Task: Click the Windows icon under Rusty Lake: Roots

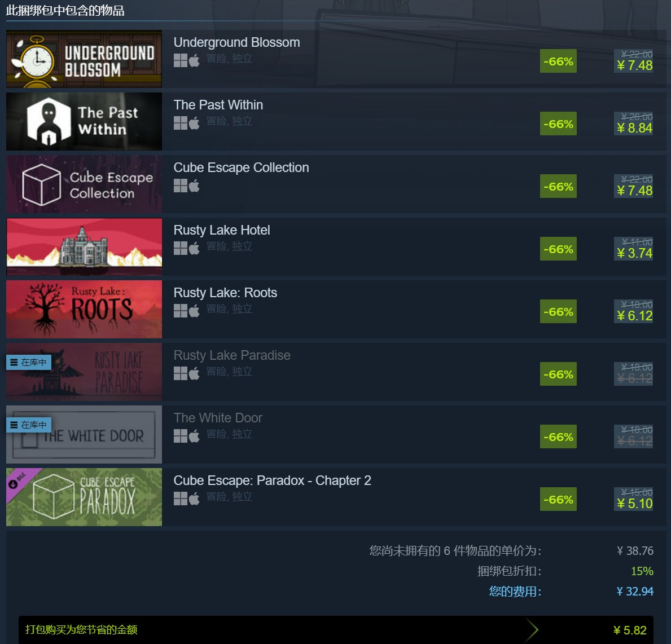Action: click(180, 311)
